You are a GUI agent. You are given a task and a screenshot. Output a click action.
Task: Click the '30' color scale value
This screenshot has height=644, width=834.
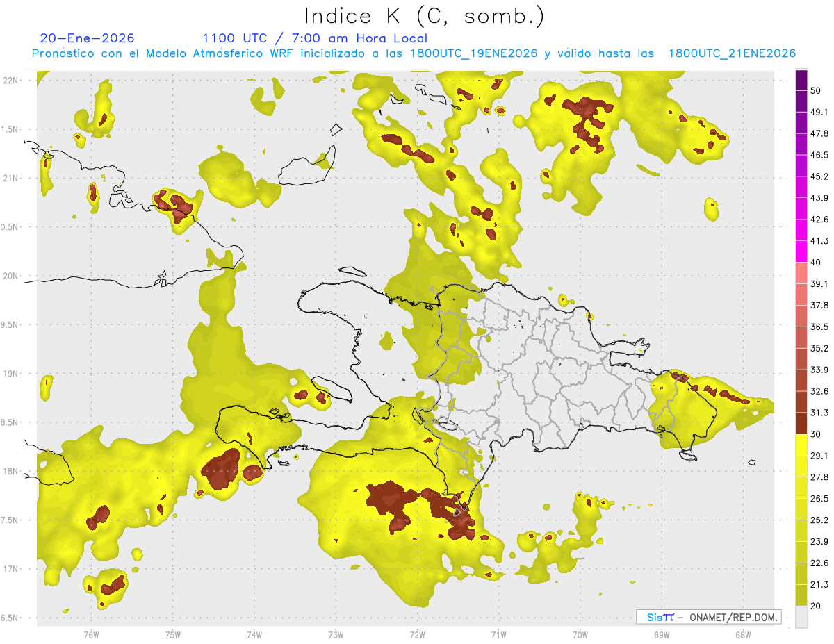(816, 434)
